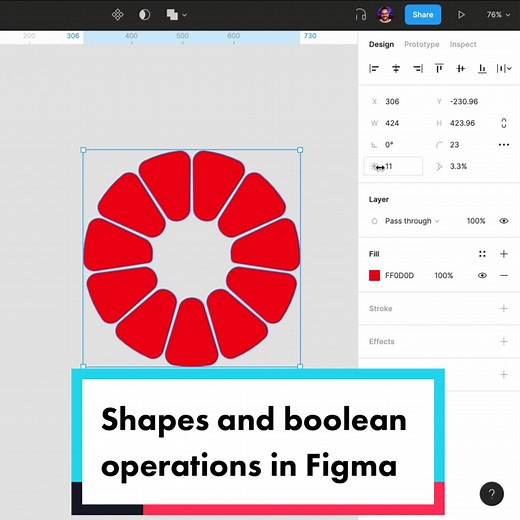Click the ruler marker 730
The image size is (520, 520).
pyautogui.click(x=310, y=36)
